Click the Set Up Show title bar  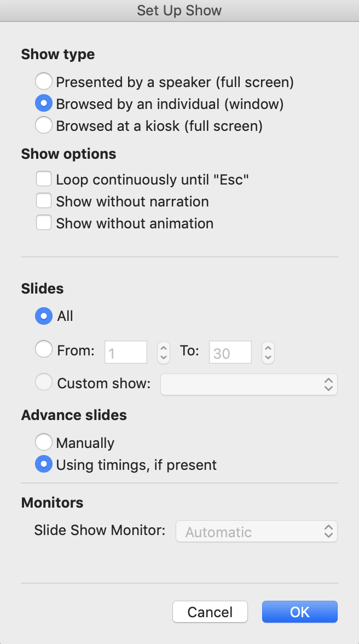[179, 10]
